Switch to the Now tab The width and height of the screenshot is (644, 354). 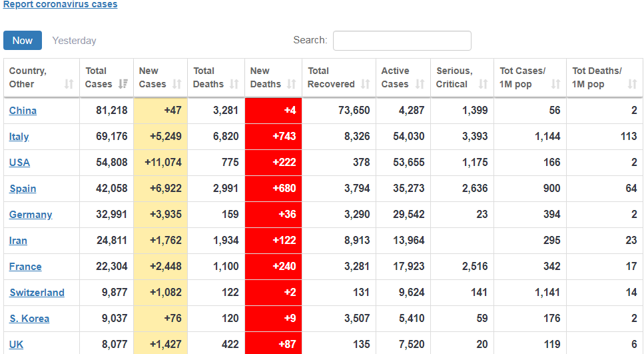23,41
